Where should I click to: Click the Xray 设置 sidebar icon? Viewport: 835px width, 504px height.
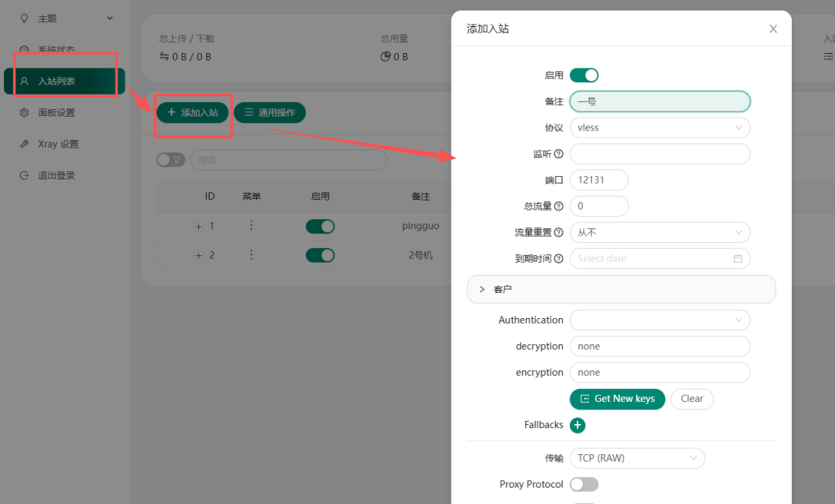(25, 143)
